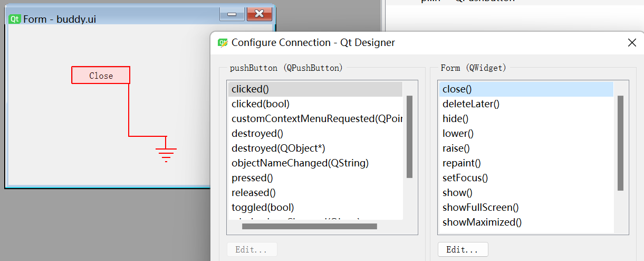Select the clicked() signal
Viewport: 644px width, 261px height.
point(315,89)
